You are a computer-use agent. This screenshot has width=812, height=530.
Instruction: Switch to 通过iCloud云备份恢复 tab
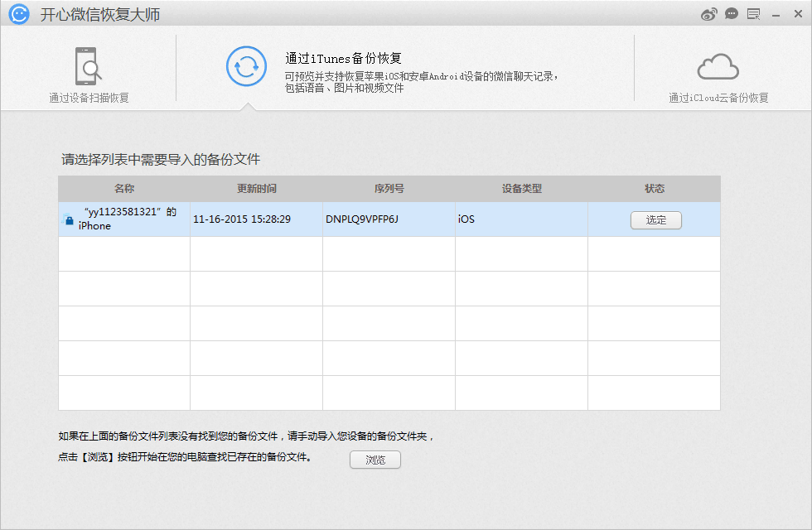(x=718, y=98)
